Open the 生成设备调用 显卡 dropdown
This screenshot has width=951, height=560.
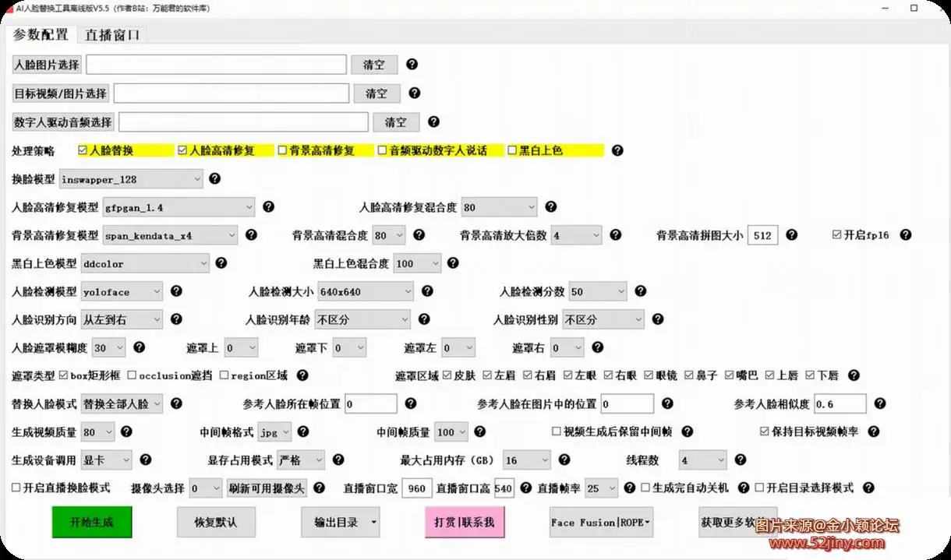click(x=107, y=460)
